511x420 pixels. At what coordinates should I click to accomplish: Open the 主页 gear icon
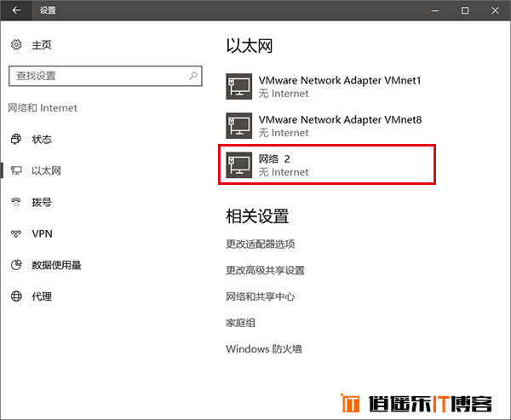pos(16,44)
